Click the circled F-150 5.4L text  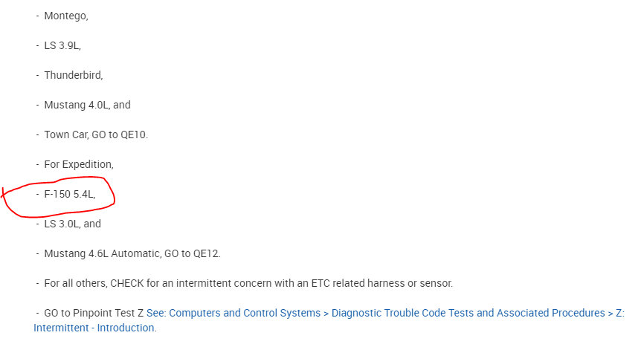click(69, 194)
